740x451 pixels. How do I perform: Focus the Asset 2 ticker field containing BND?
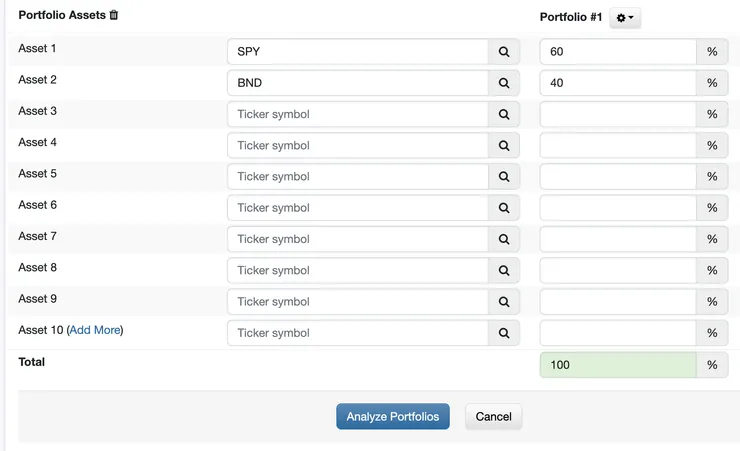358,83
